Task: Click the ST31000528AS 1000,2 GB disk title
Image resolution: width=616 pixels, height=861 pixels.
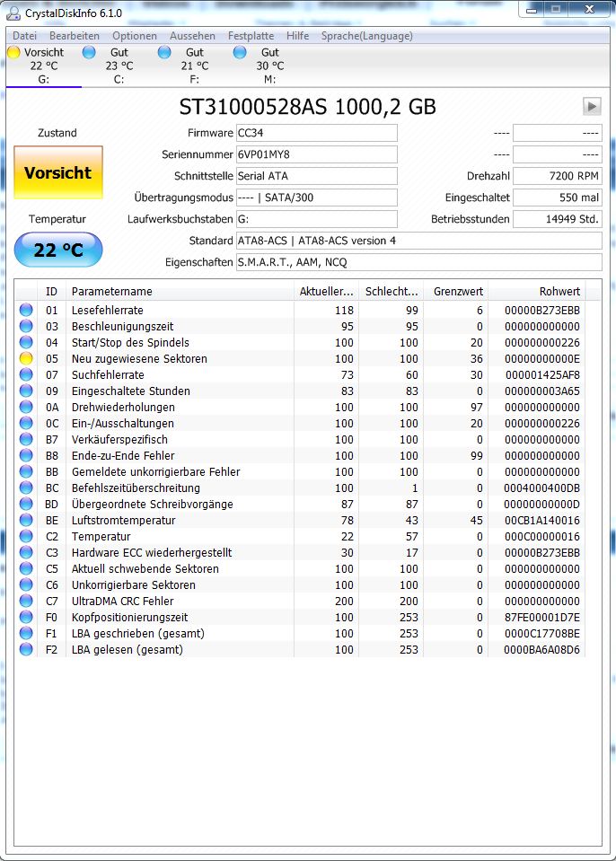Action: pos(307,107)
